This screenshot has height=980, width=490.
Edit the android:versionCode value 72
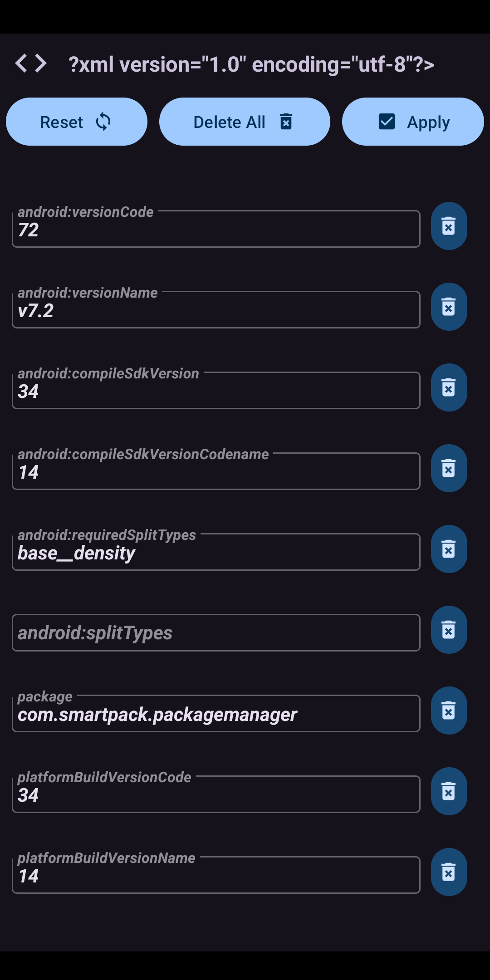coord(216,230)
